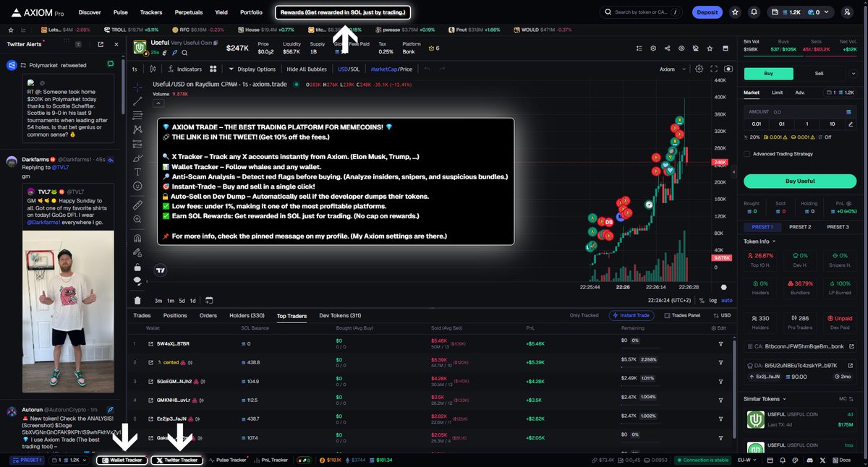The height and width of the screenshot is (467, 868).
Task: Open the USD currency switch in trades bar
Action: 723,315
